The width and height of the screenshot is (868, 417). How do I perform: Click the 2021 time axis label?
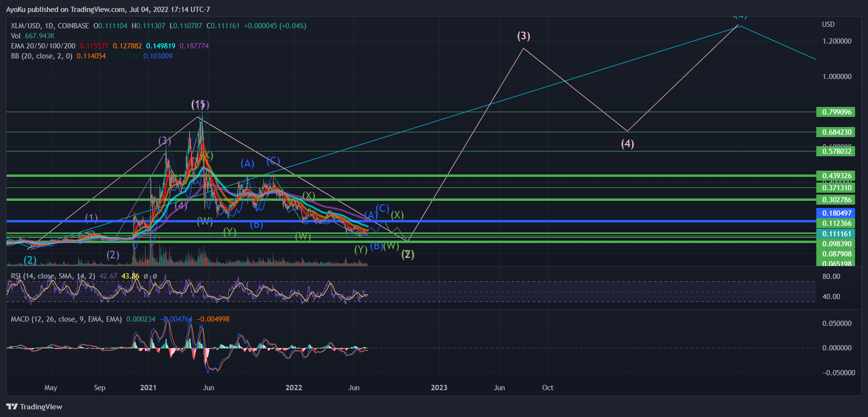pyautogui.click(x=148, y=388)
